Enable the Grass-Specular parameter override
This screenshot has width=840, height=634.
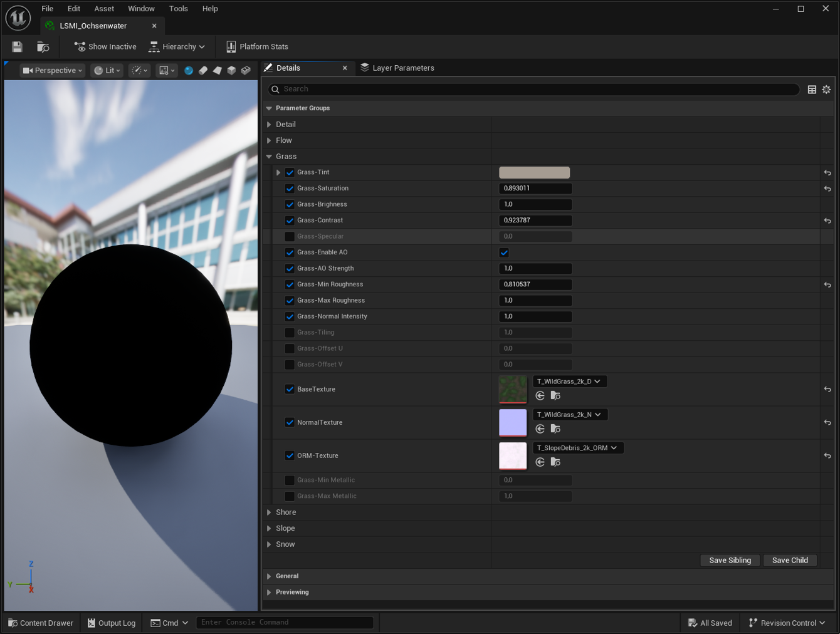click(290, 237)
